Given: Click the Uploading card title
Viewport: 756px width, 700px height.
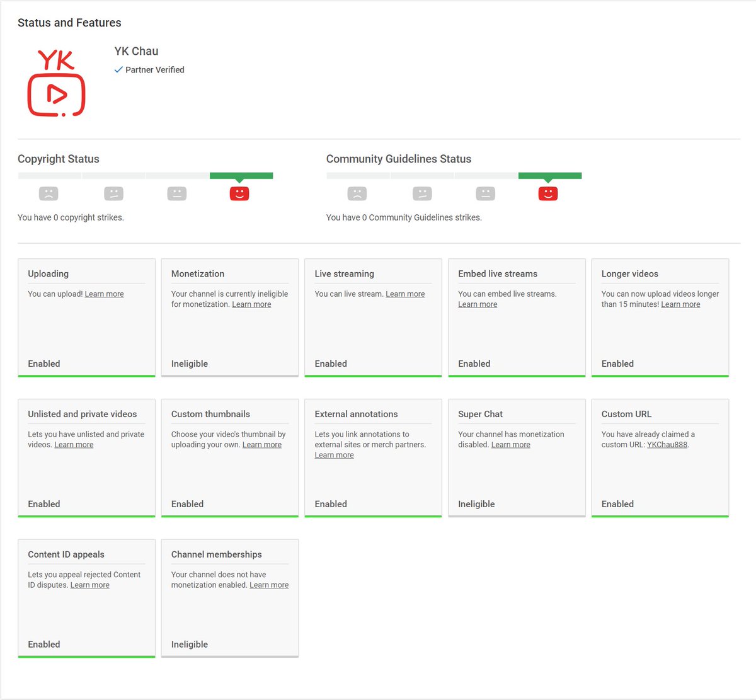Looking at the screenshot, I should (49, 274).
